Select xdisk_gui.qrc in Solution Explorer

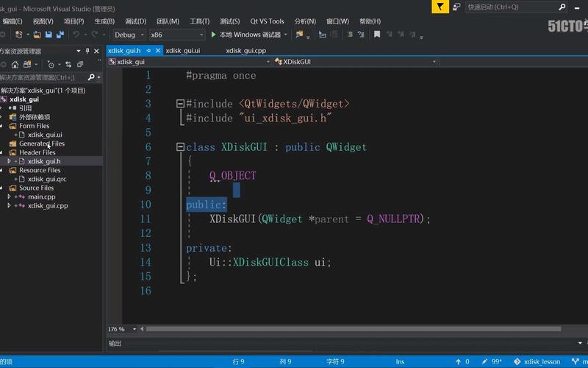[x=47, y=179]
